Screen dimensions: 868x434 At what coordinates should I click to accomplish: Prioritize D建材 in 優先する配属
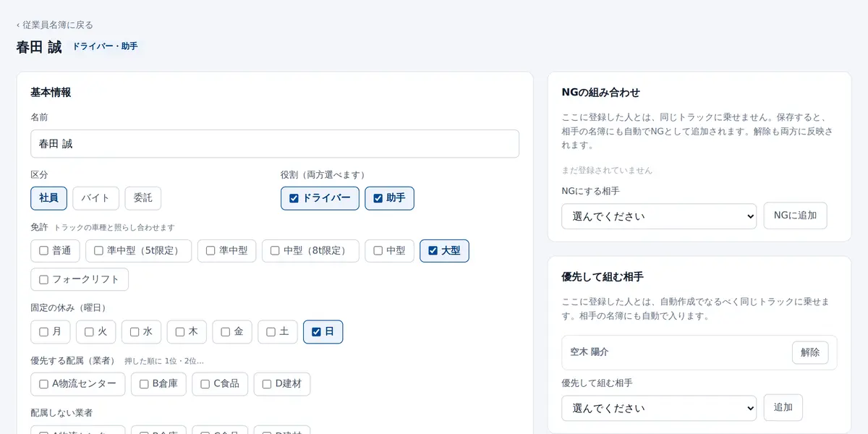click(x=282, y=384)
